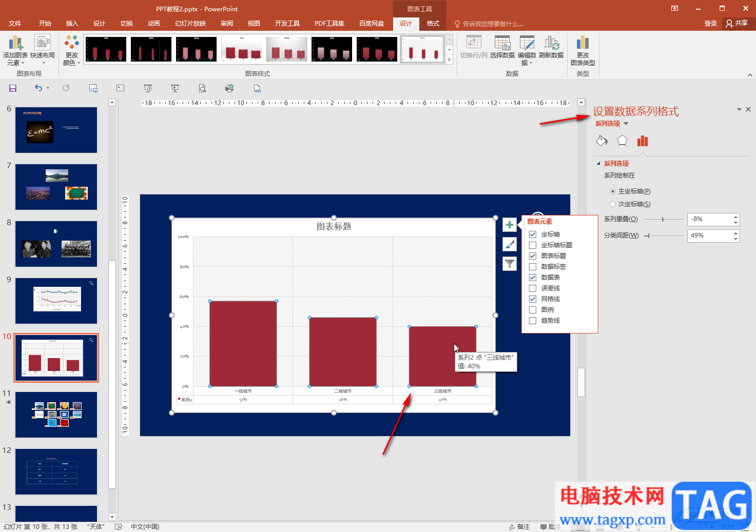
Task: Click the Chart Styles paintbrush button
Action: (x=510, y=244)
